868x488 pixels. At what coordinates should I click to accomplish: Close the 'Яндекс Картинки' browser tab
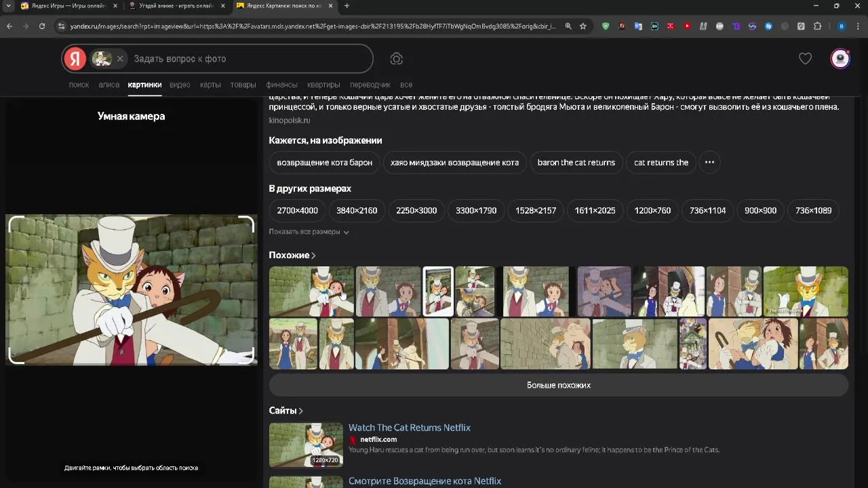click(330, 6)
